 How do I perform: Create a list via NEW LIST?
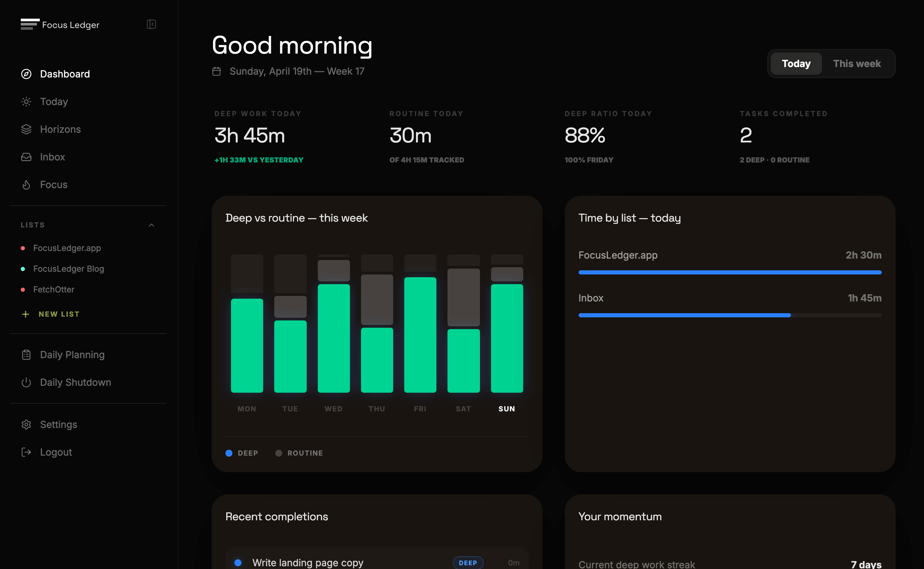(59, 314)
